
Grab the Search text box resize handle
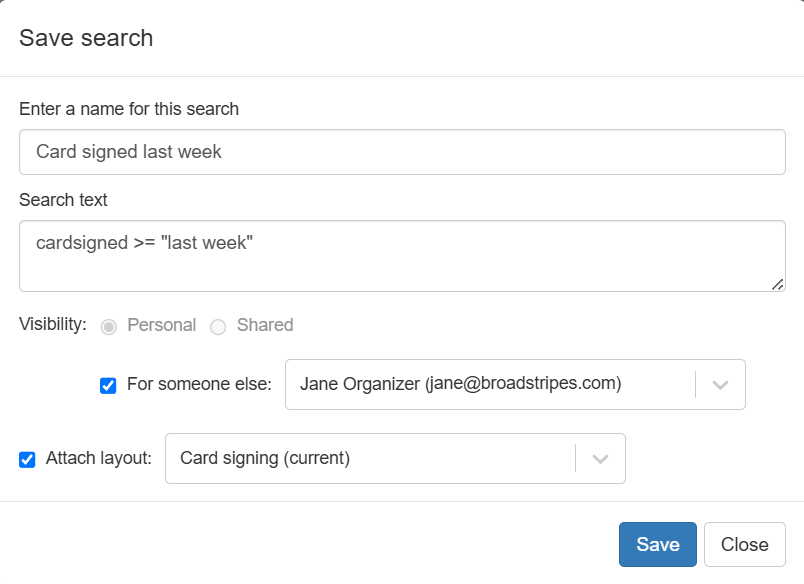pos(777,284)
